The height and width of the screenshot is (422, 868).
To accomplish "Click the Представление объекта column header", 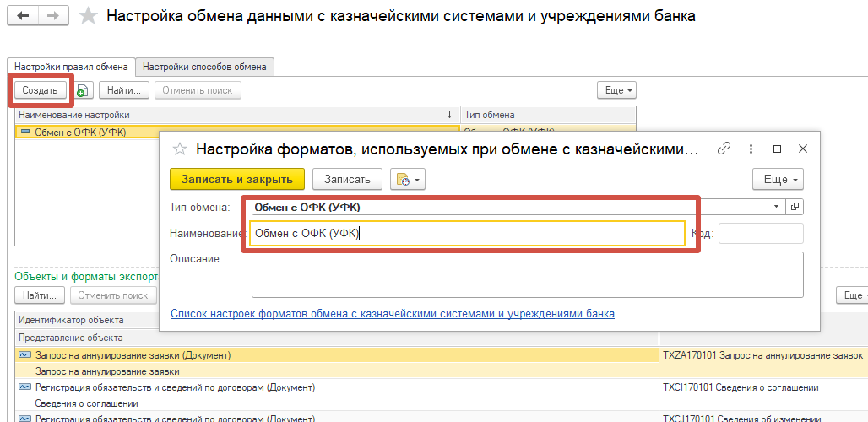I will click(337, 338).
